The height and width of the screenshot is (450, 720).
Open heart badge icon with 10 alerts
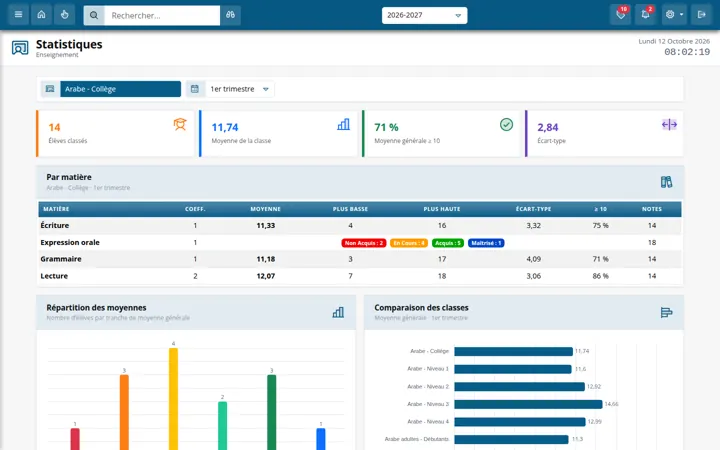coord(621,15)
